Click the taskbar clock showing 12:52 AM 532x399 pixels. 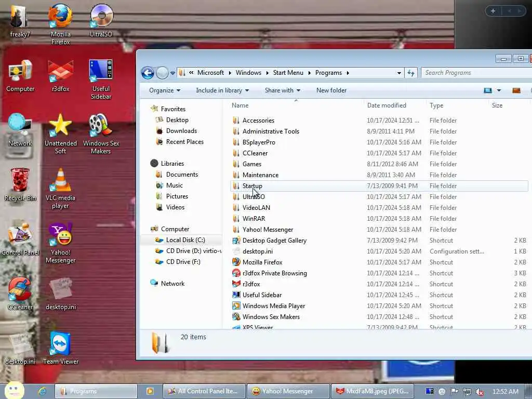(x=505, y=392)
